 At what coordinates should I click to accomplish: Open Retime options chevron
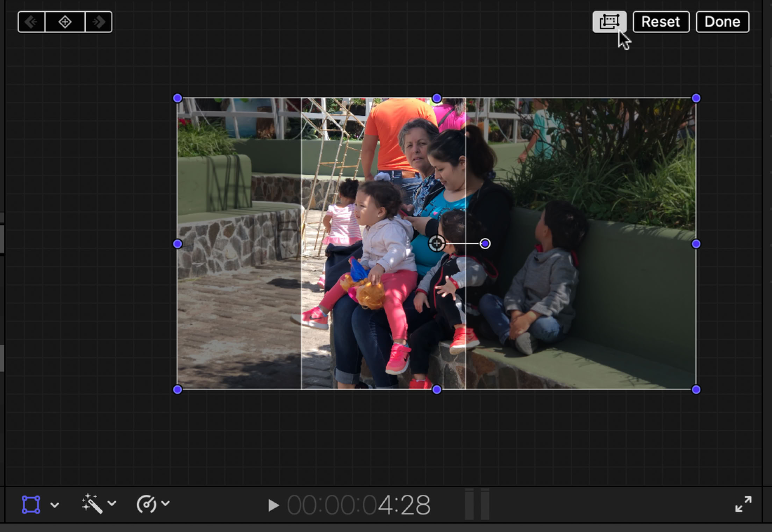coord(166,504)
